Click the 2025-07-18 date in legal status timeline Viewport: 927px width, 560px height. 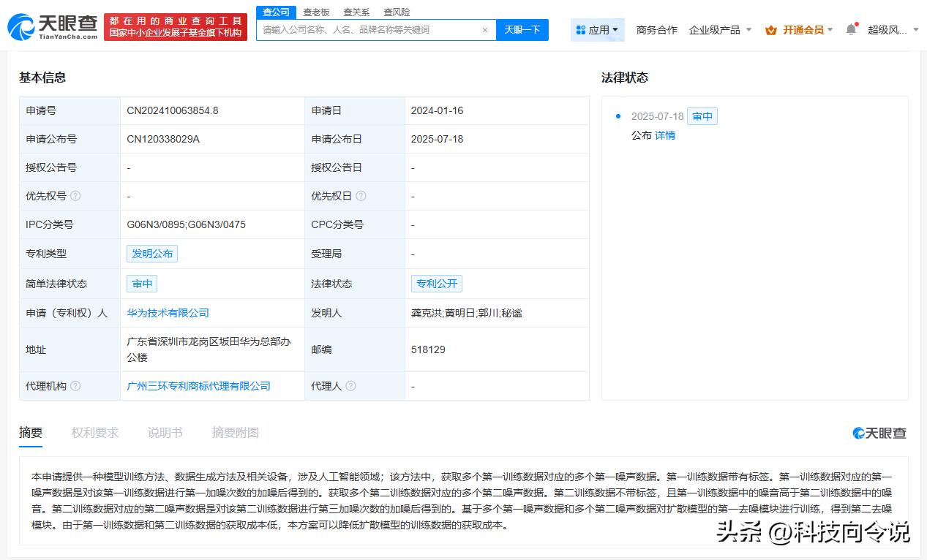tap(657, 116)
